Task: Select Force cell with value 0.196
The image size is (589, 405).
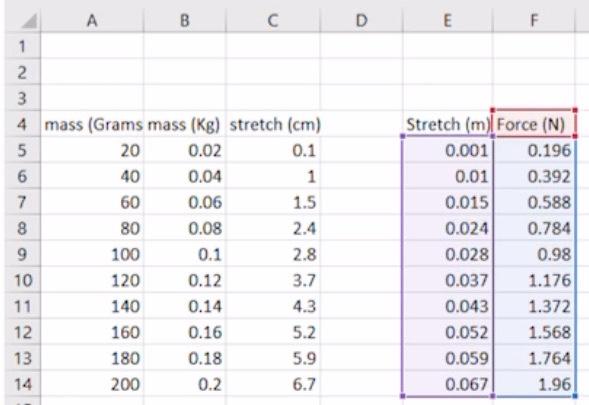Action: [533, 150]
